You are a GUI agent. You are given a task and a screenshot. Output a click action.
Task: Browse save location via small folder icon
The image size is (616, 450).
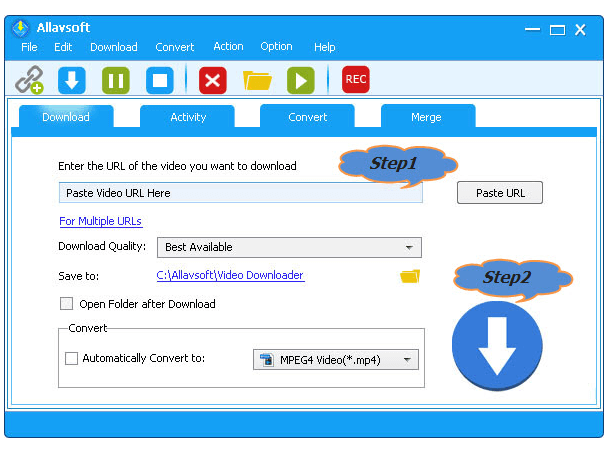(x=410, y=276)
